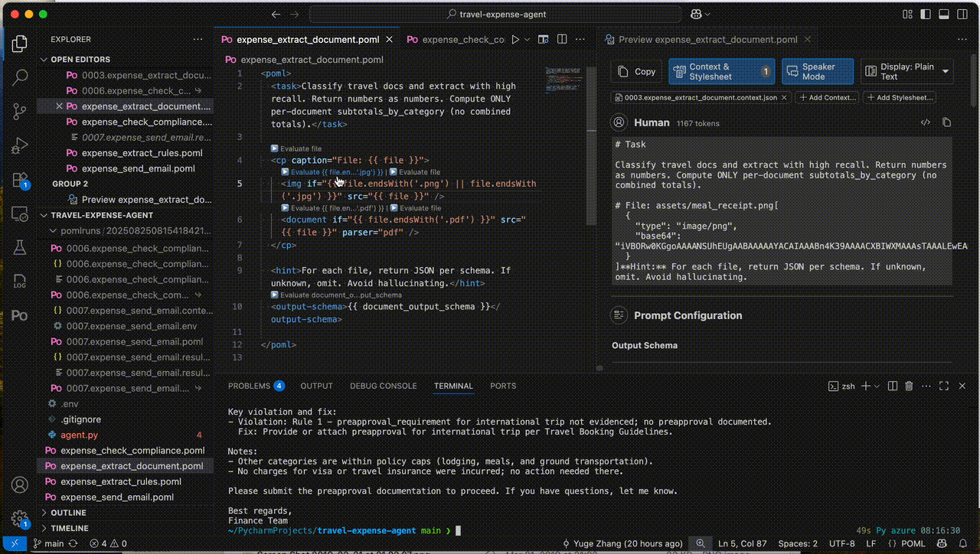Open agent.py in the explorer
This screenshot has width=980, height=554.
[80, 435]
